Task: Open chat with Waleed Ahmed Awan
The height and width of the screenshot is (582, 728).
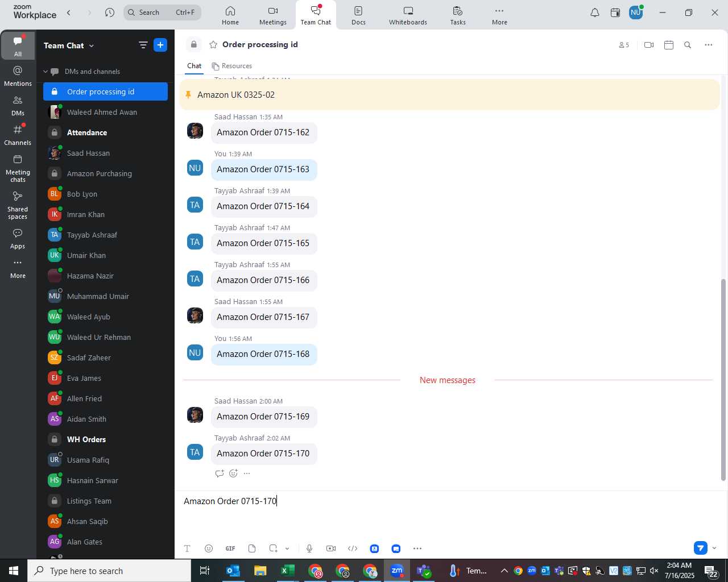Action: click(x=105, y=112)
